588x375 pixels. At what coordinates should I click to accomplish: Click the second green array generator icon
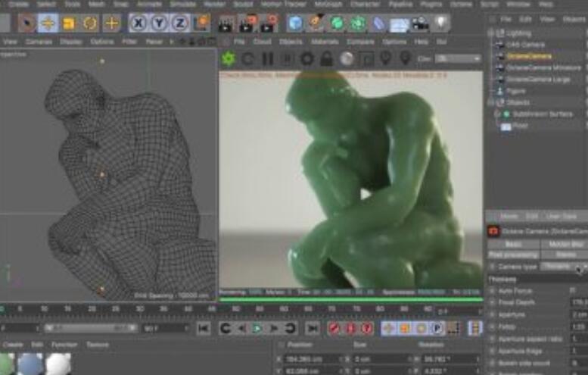click(358, 23)
